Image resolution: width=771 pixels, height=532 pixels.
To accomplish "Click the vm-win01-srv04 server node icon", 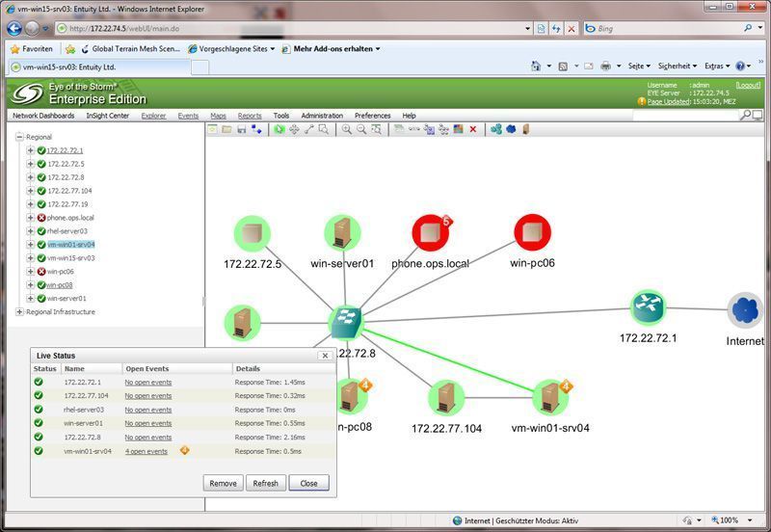I will pyautogui.click(x=550, y=397).
